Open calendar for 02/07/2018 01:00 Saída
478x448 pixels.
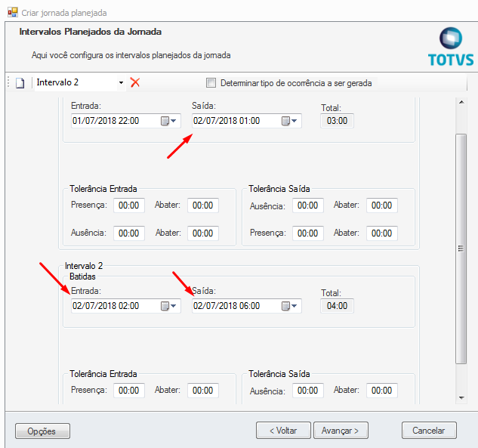(289, 121)
